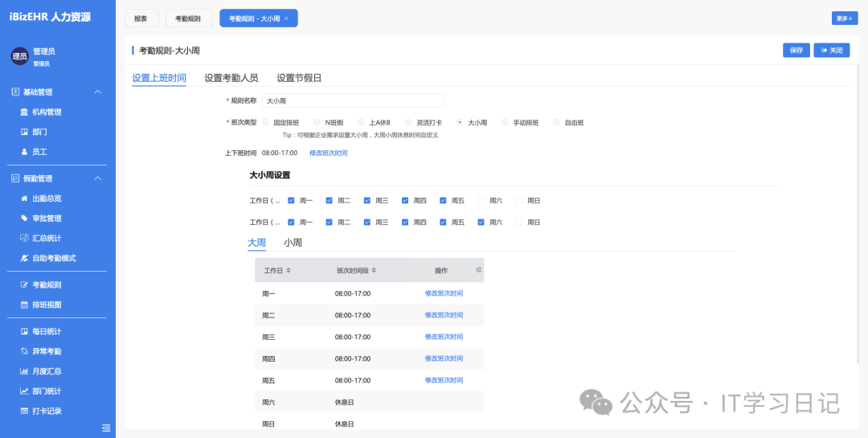Switch to the 小周 tab

click(x=293, y=243)
